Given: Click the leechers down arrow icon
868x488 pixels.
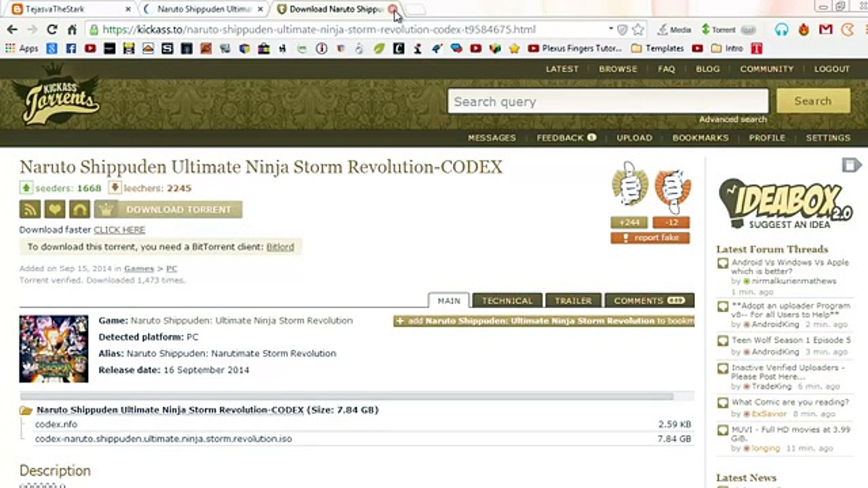Looking at the screenshot, I should (x=114, y=188).
